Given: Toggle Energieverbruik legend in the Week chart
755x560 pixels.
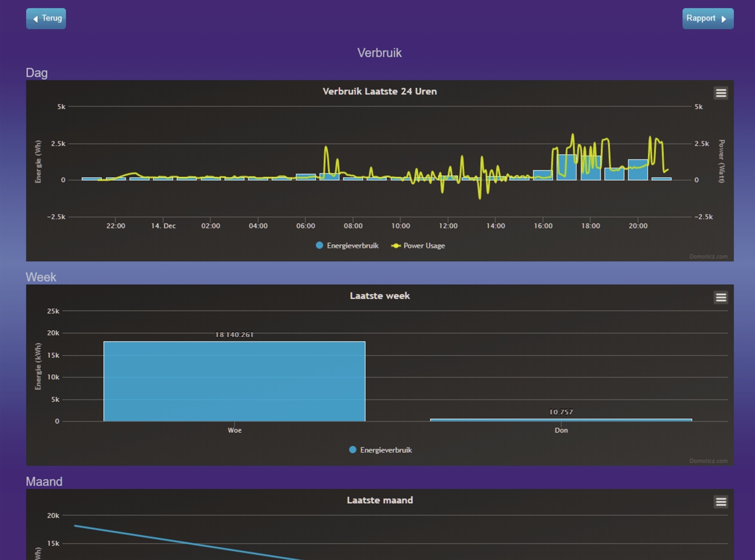Looking at the screenshot, I should click(x=380, y=450).
